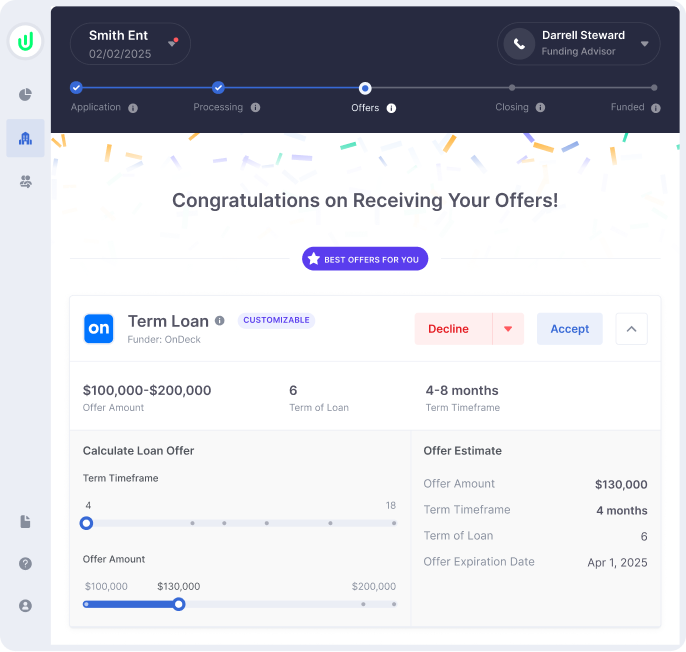Open the documents file sidebar icon
Viewport: 686px width, 652px height.
(25, 522)
